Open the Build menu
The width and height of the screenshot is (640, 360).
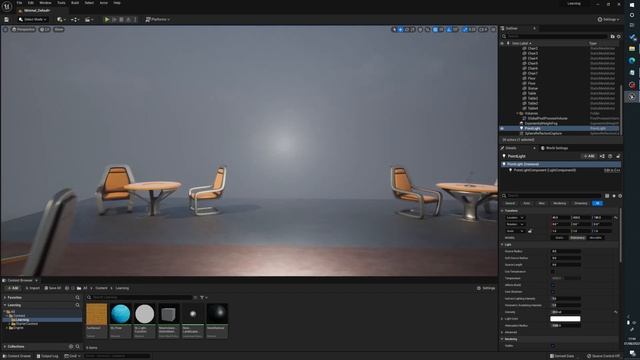[x=75, y=3]
